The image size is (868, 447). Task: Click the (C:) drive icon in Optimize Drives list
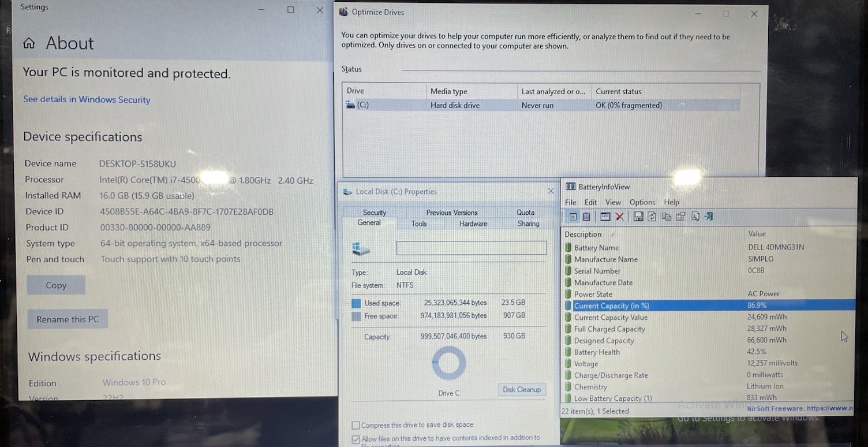coord(350,105)
